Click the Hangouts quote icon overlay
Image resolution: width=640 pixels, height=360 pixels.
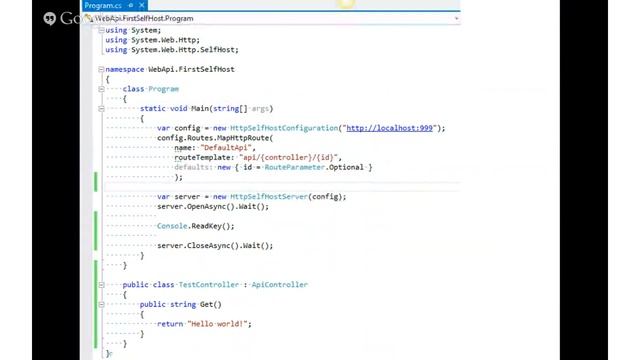[50, 18]
